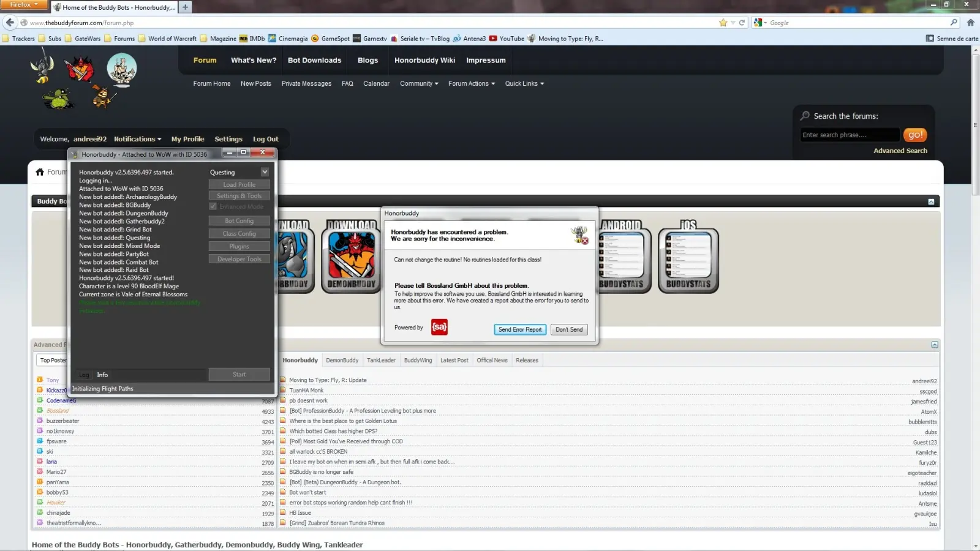Open the Advanced Search link

click(900, 151)
